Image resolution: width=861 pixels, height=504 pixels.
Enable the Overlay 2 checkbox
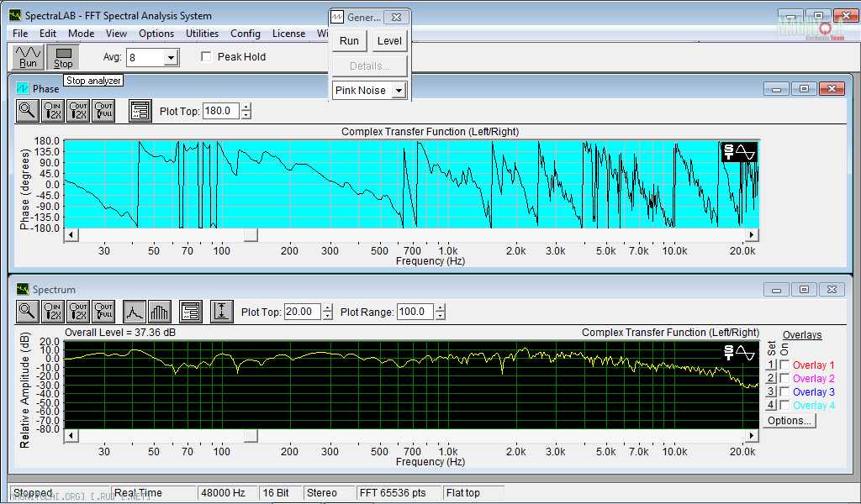click(785, 378)
